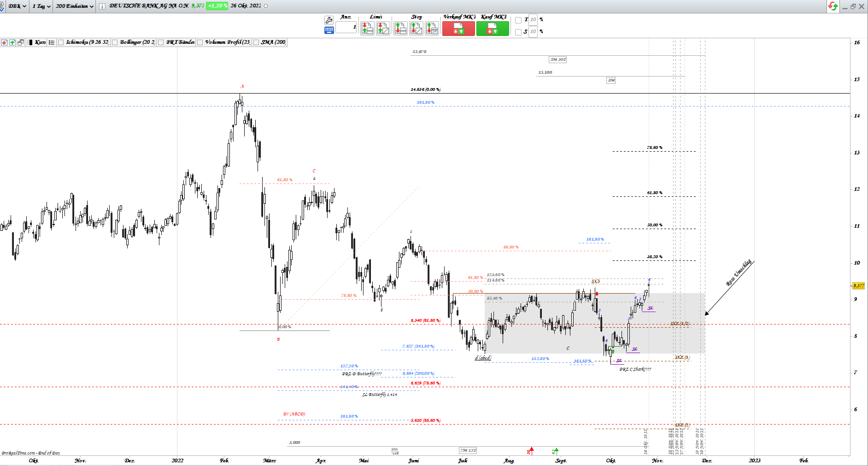Open the blue on-screen keyboard icon
Viewport: 868px width, 466px height.
coord(329,30)
